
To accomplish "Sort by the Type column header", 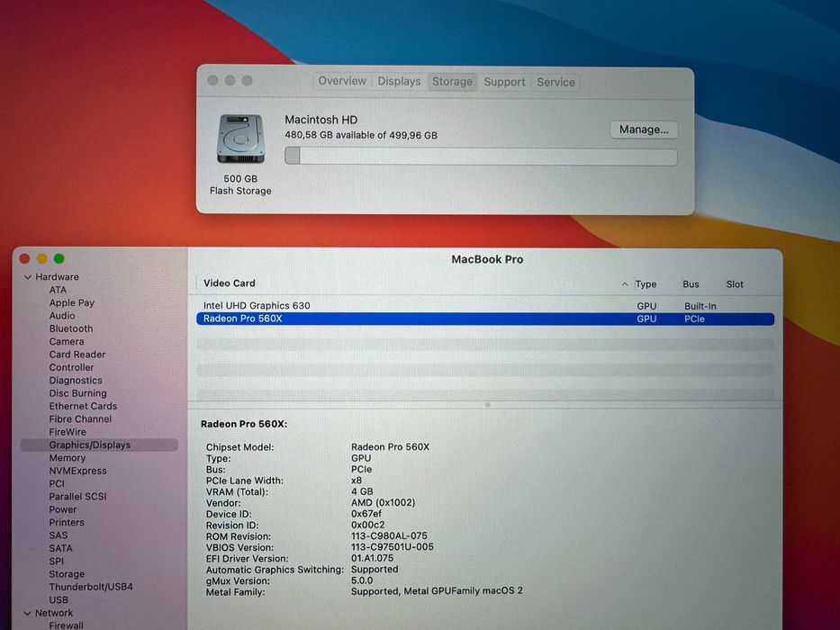I will [646, 283].
